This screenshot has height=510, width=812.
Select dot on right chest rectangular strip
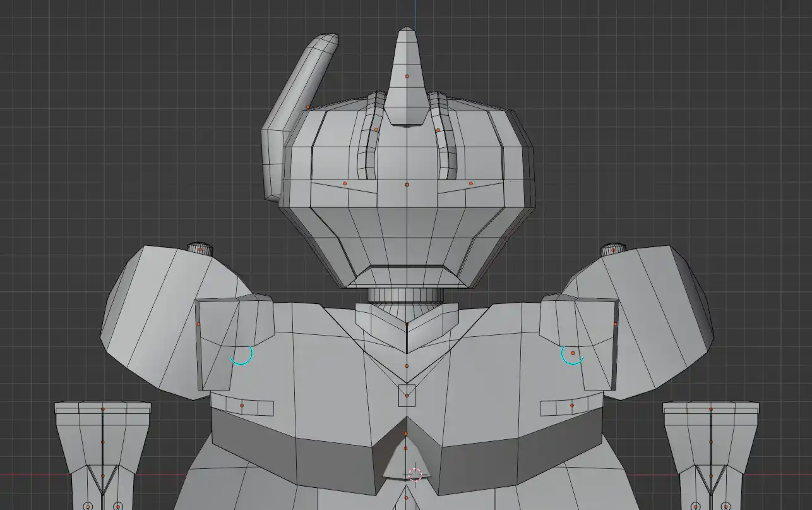(x=572, y=405)
